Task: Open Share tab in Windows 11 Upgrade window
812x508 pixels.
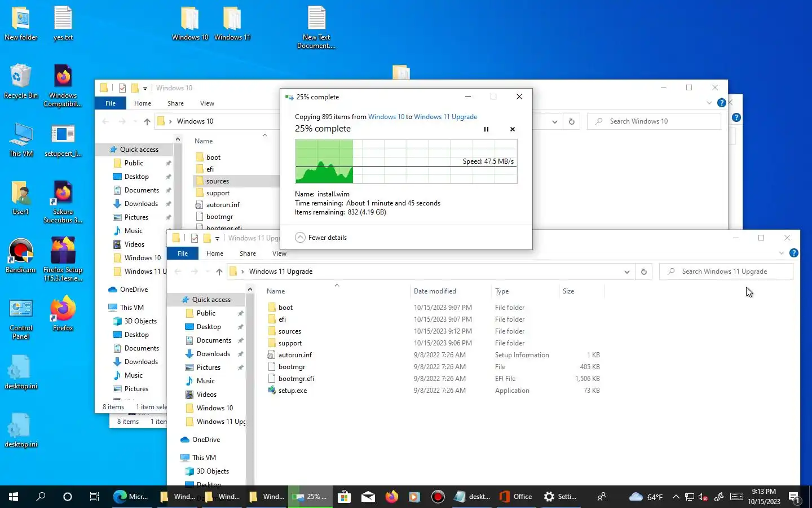Action: point(248,253)
